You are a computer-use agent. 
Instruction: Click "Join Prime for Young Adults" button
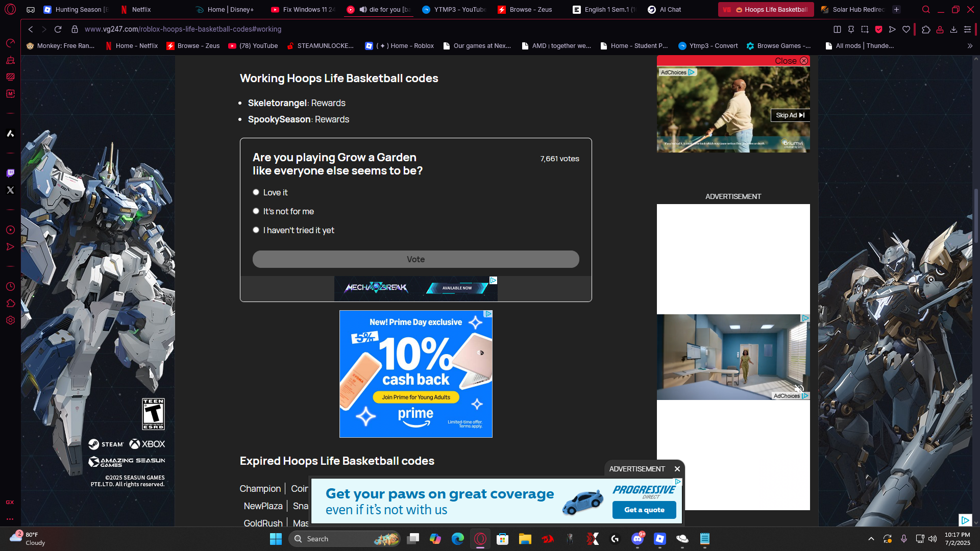pos(416,397)
